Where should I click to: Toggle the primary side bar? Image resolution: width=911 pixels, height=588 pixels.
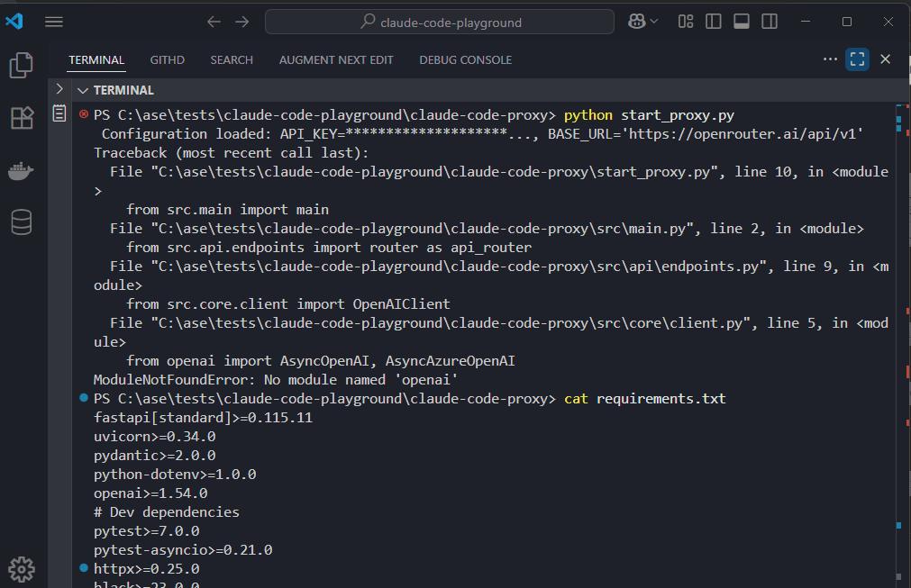pyautogui.click(x=714, y=22)
